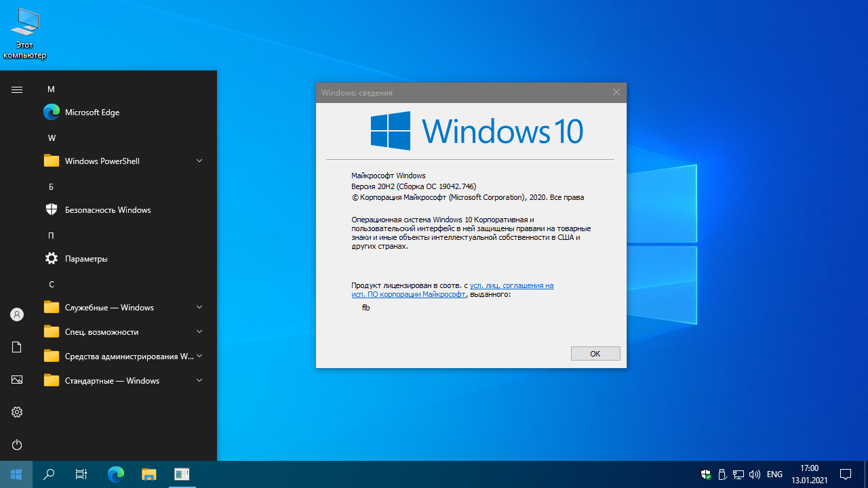Screen dimensions: 868x488
Task: Open Settings gear in Start menu left rail
Action: click(17, 412)
